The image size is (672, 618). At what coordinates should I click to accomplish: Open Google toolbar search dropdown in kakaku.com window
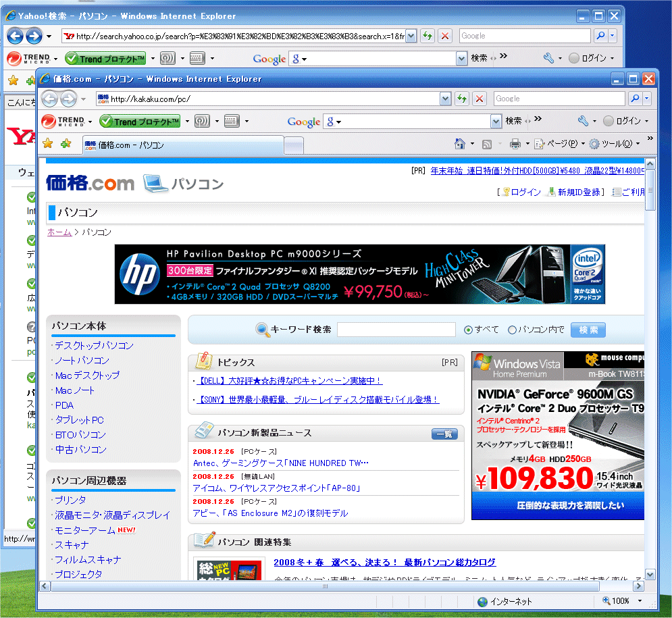496,122
